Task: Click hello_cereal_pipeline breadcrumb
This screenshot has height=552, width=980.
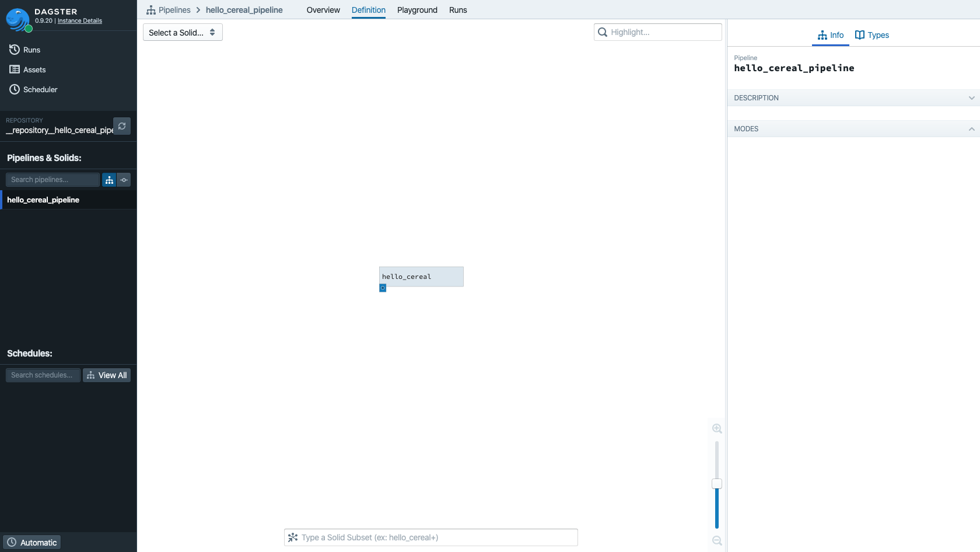Action: [x=244, y=10]
